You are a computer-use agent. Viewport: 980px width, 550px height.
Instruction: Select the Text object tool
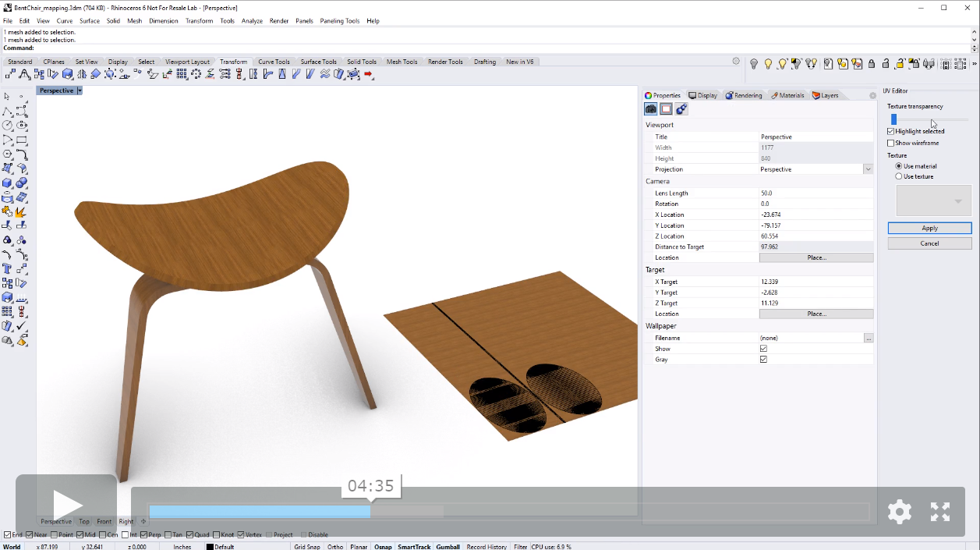[x=7, y=269]
